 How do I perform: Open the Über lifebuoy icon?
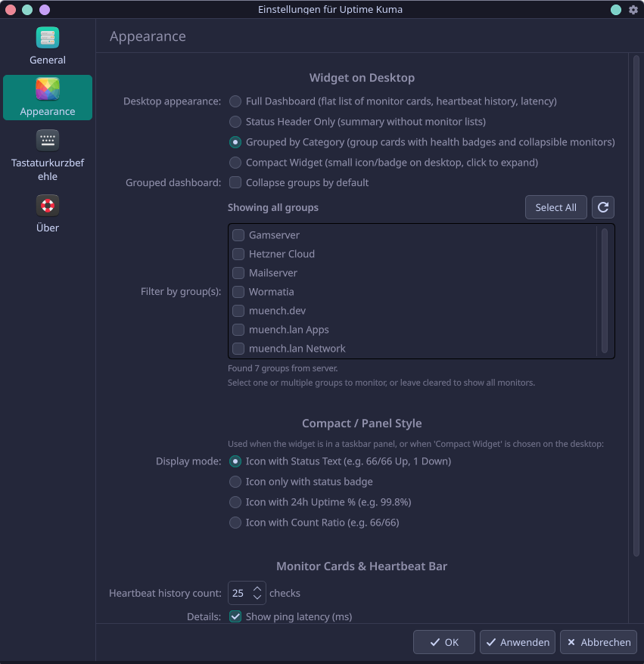(x=48, y=206)
